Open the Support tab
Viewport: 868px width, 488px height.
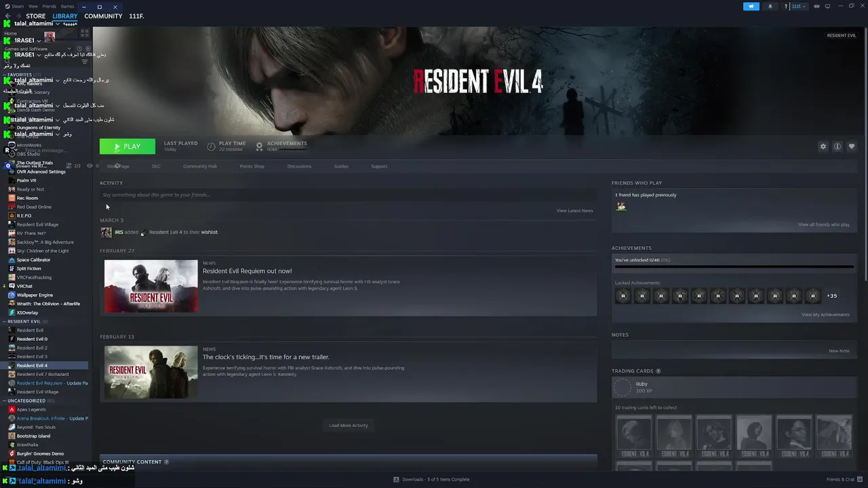[x=379, y=166]
